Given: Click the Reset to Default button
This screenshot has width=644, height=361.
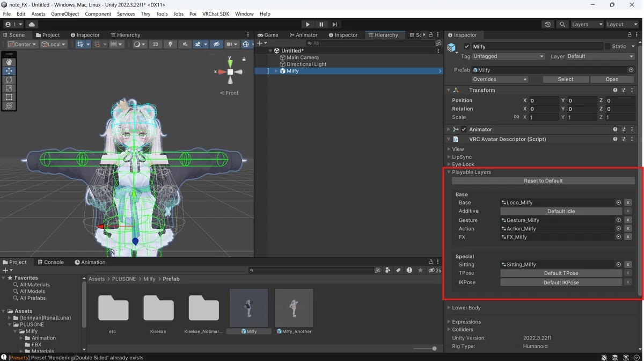Looking at the screenshot, I should 543,181.
